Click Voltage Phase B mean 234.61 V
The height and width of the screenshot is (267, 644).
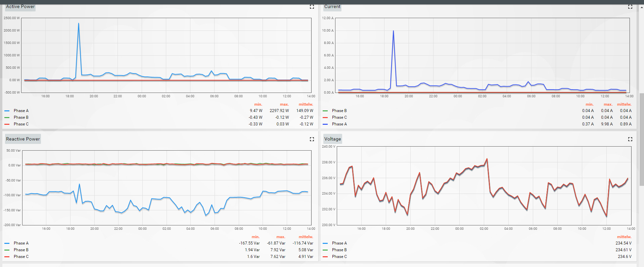point(624,250)
